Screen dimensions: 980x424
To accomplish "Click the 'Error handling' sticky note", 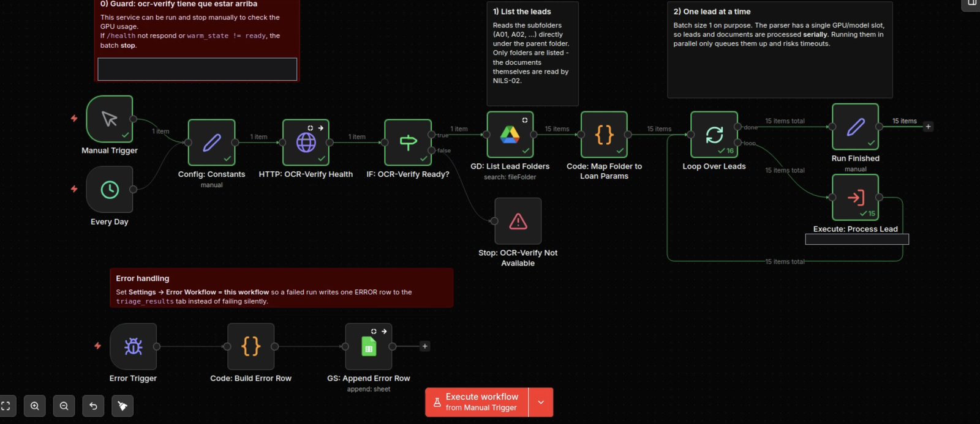I will tap(281, 288).
